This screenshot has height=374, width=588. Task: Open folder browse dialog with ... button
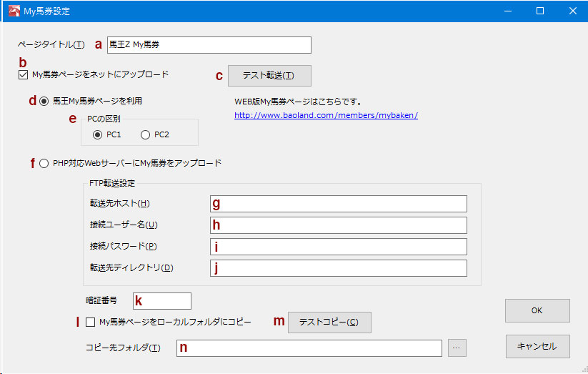(457, 348)
